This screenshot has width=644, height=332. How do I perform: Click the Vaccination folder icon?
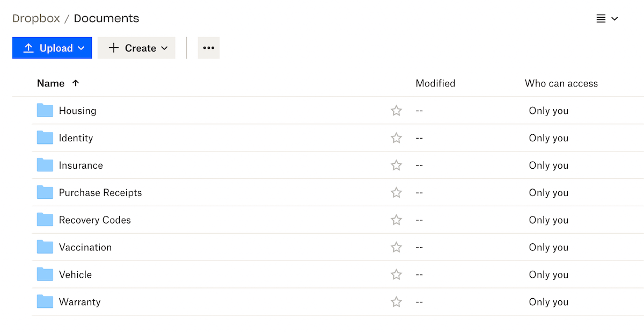pyautogui.click(x=45, y=247)
